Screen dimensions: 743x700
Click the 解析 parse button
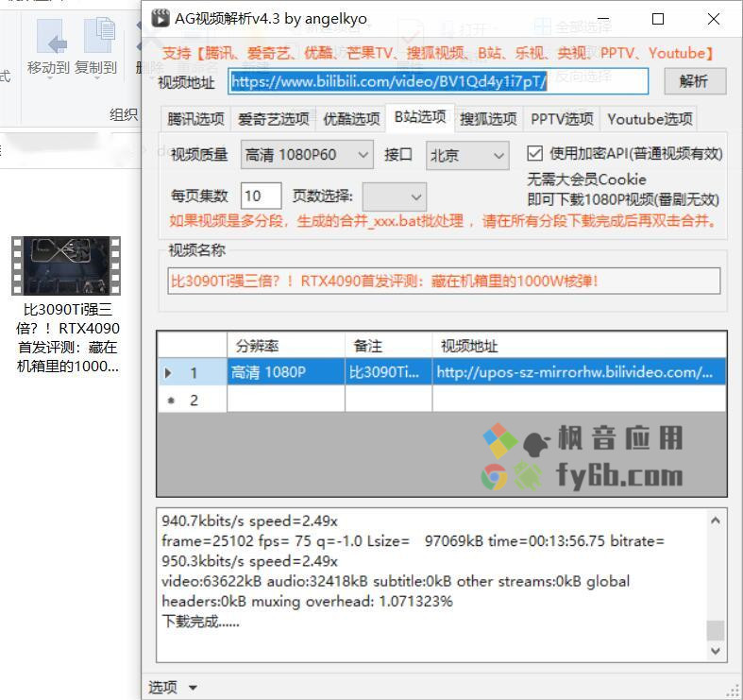pyautogui.click(x=695, y=81)
